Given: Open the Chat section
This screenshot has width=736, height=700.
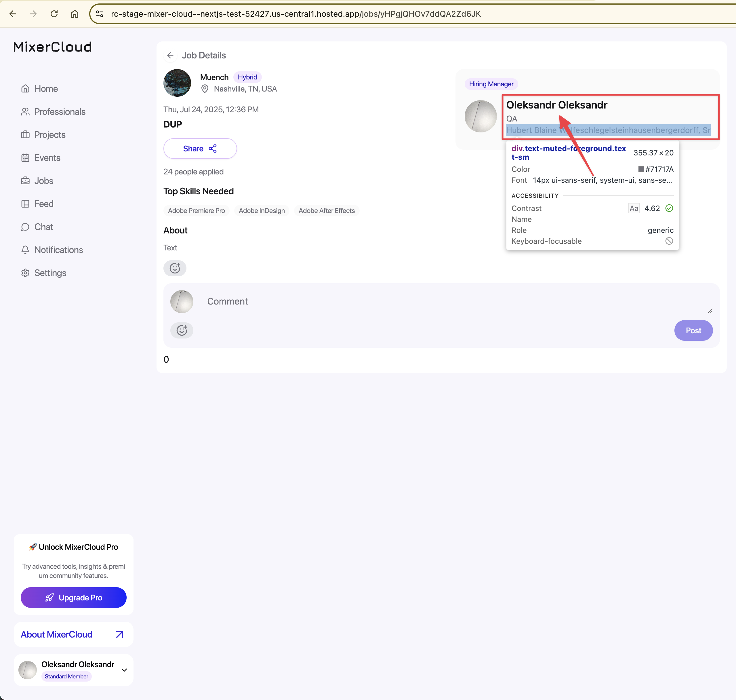Looking at the screenshot, I should point(44,227).
